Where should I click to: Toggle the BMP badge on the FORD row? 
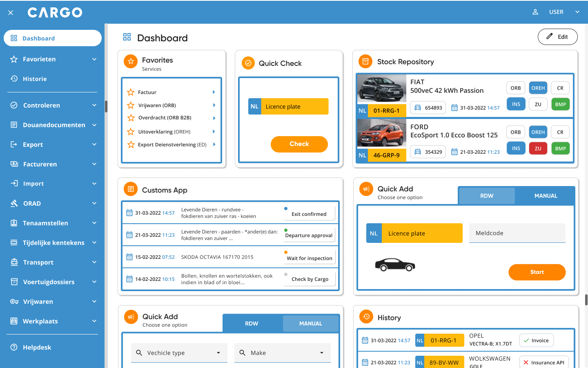click(560, 148)
